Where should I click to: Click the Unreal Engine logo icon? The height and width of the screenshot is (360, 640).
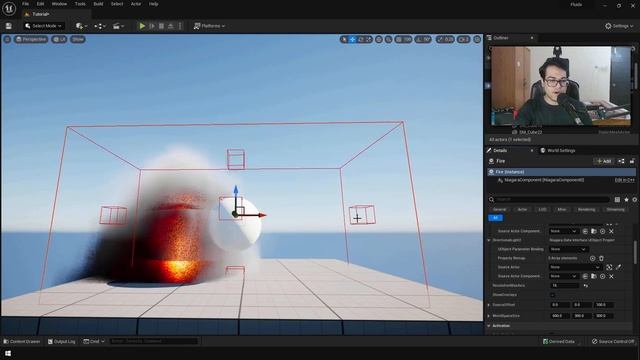9,8
